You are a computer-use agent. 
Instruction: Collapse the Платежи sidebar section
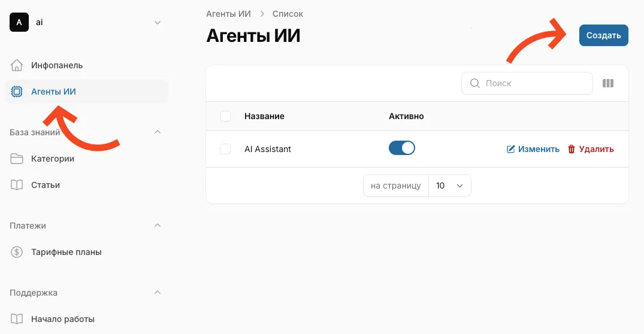coord(158,226)
